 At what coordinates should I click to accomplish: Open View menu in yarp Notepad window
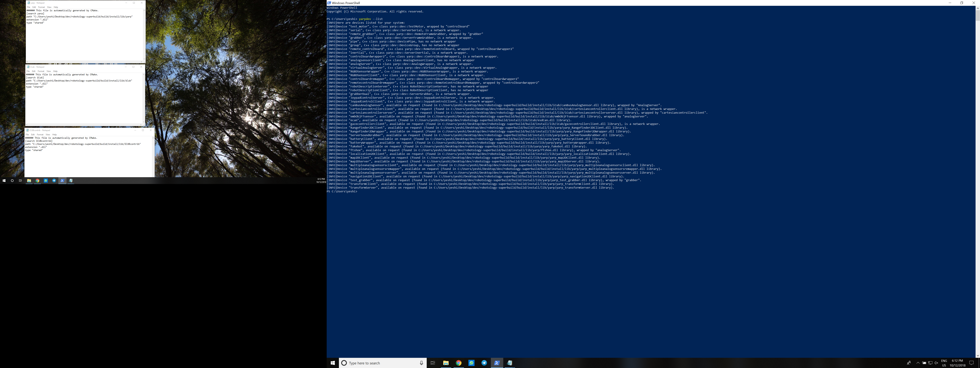[49, 7]
